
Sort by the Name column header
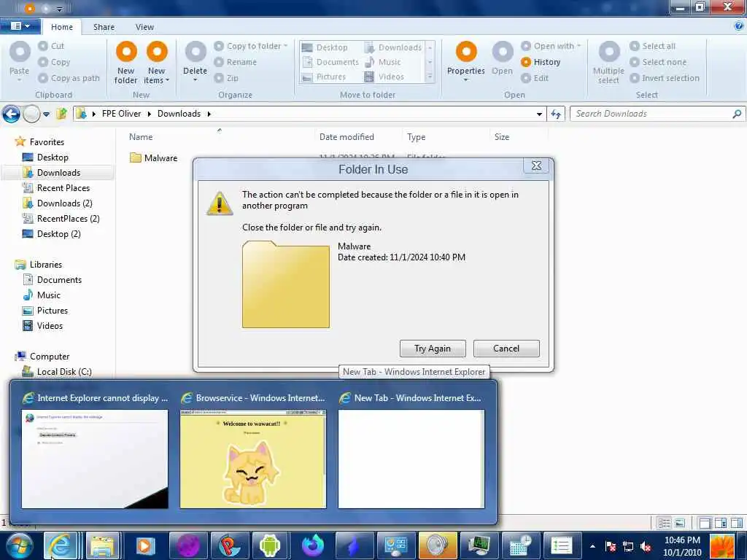coord(141,136)
